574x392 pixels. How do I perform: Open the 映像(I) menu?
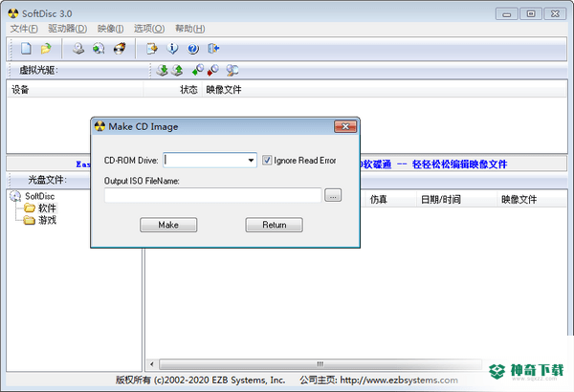tap(111, 29)
